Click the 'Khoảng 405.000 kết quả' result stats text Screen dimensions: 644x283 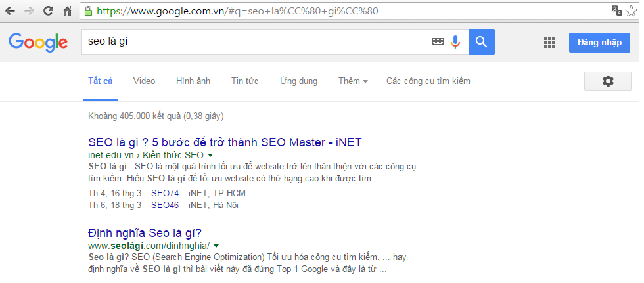click(156, 116)
